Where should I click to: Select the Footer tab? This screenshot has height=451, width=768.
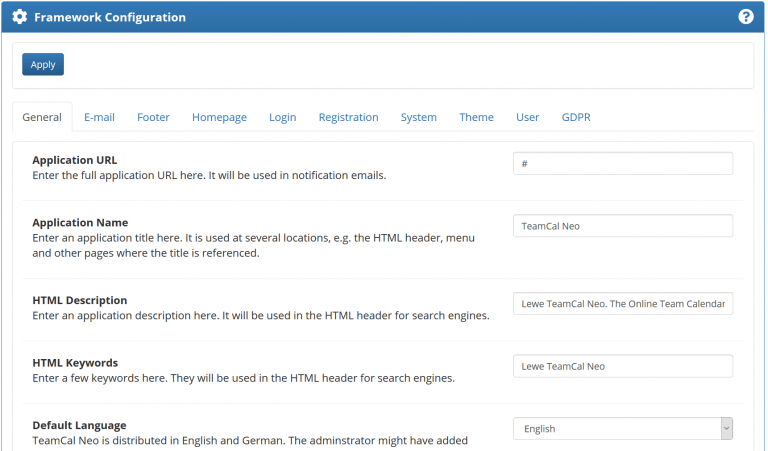coord(153,117)
